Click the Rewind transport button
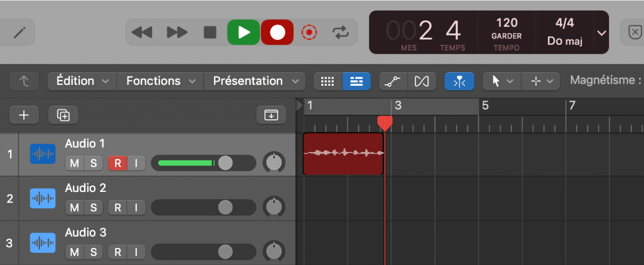644x265 pixels. pyautogui.click(x=142, y=33)
